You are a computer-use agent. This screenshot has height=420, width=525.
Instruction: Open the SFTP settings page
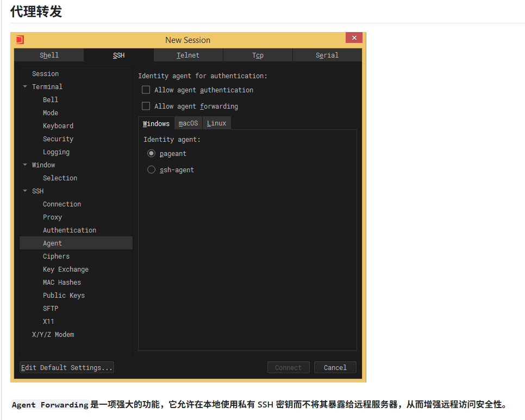click(51, 309)
